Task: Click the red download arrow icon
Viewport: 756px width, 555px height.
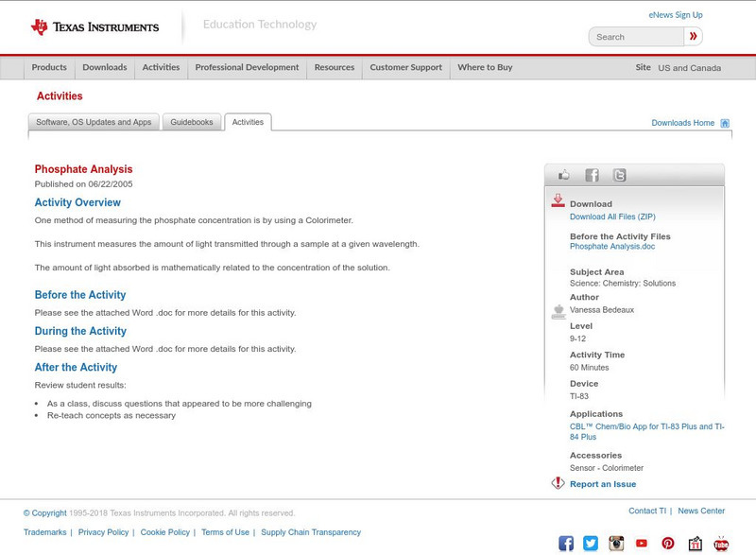Action: point(558,202)
